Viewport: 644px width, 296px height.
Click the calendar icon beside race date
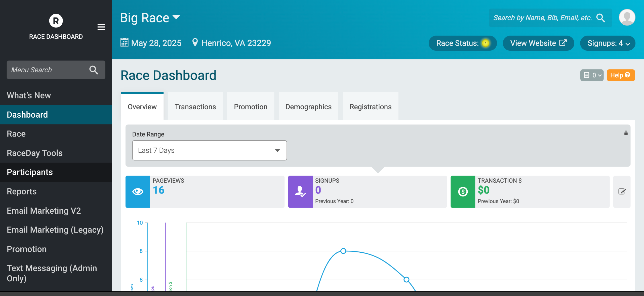[124, 43]
